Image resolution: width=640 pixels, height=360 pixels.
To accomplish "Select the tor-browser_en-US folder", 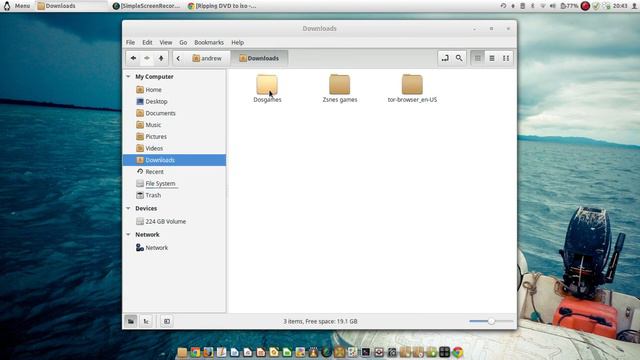I will pyautogui.click(x=412, y=88).
